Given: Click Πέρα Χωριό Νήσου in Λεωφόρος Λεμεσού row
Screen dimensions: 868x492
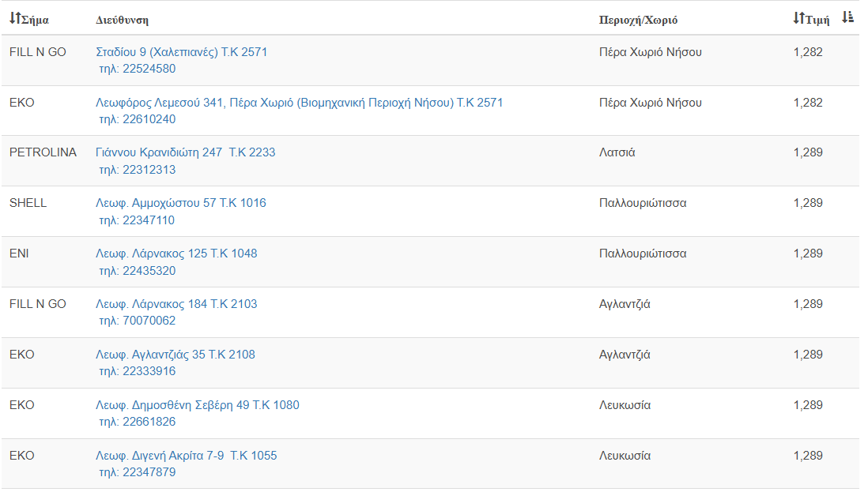Looking at the screenshot, I should click(651, 103).
